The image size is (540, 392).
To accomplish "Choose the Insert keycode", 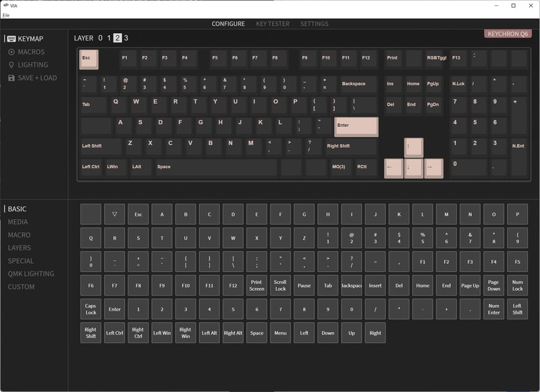I will 375,285.
